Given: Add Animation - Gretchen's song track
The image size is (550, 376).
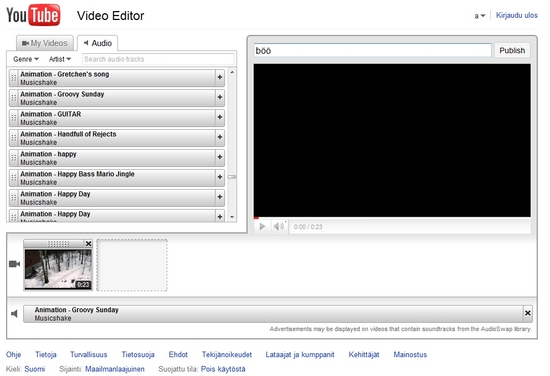Looking at the screenshot, I should (x=220, y=77).
